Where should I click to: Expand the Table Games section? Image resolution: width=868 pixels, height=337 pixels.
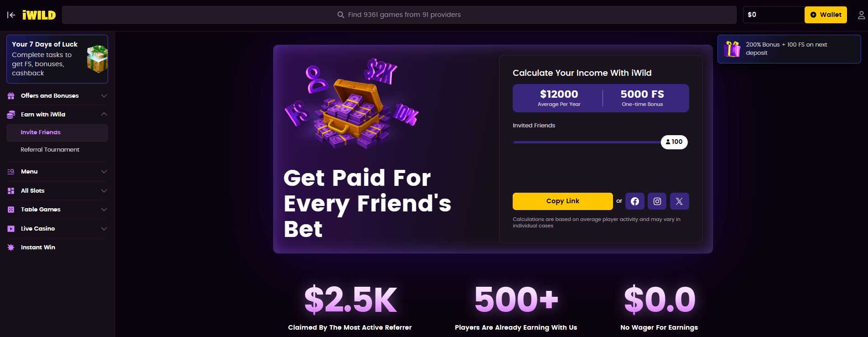point(104,210)
